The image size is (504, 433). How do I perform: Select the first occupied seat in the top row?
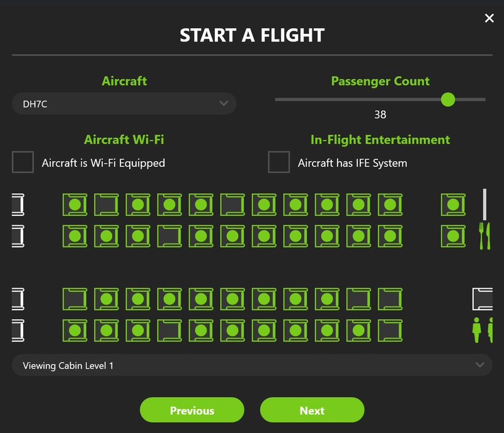74,203
